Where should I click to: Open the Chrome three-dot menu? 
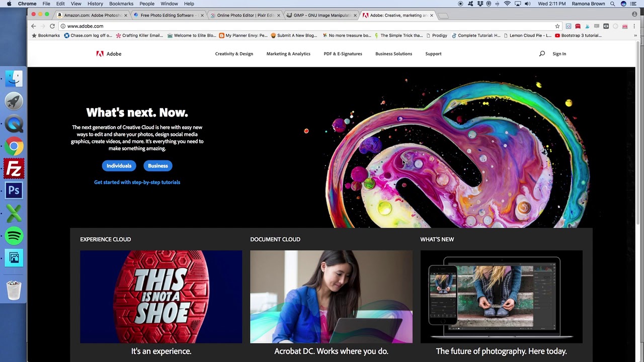point(635,26)
